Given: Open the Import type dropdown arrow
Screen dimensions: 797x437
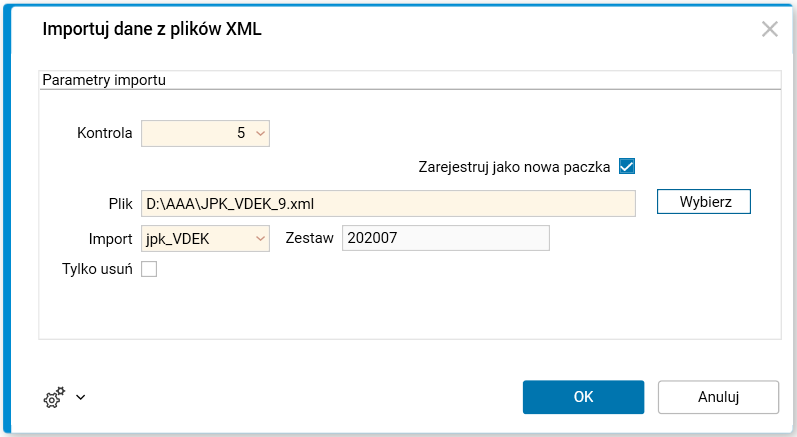Looking at the screenshot, I should point(260,239).
